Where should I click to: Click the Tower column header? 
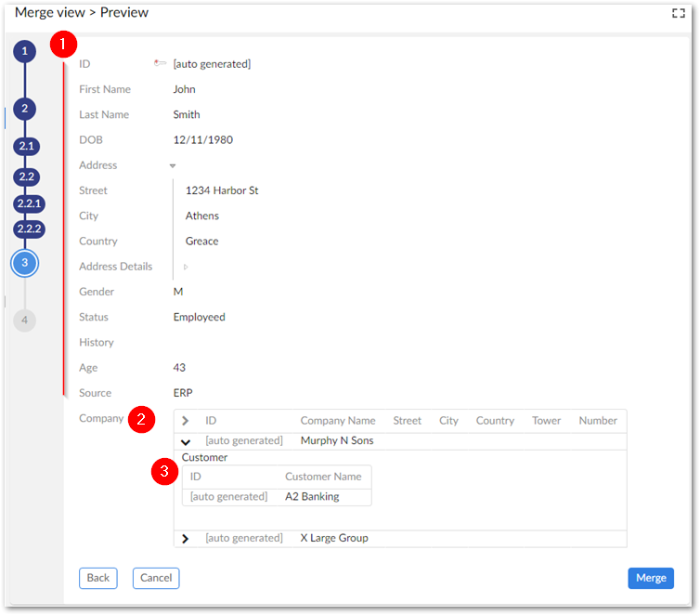click(546, 421)
